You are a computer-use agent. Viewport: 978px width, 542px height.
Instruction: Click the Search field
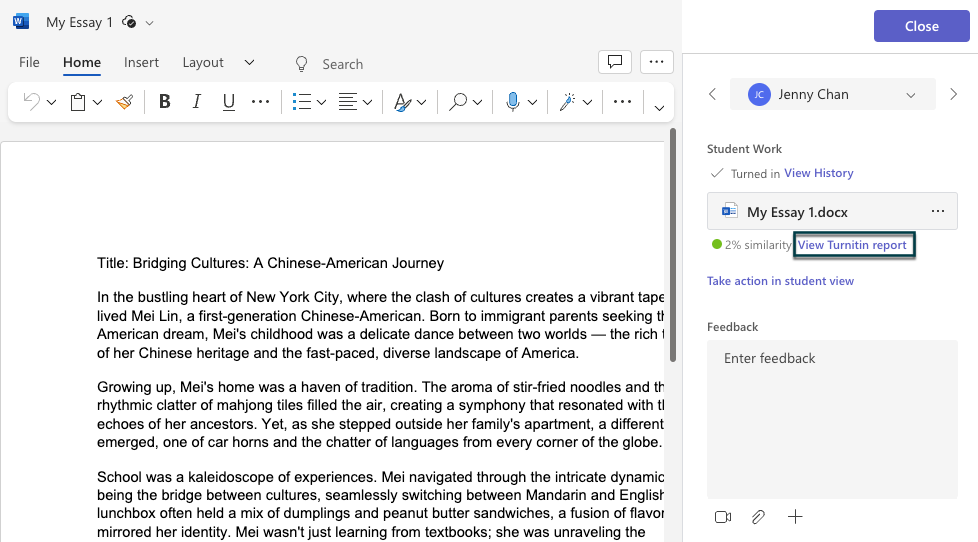[x=342, y=64]
